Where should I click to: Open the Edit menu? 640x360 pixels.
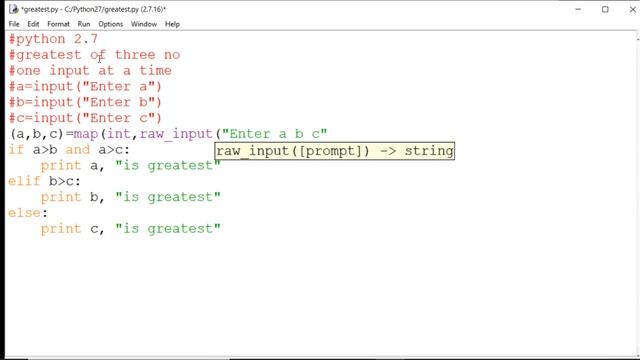33,24
